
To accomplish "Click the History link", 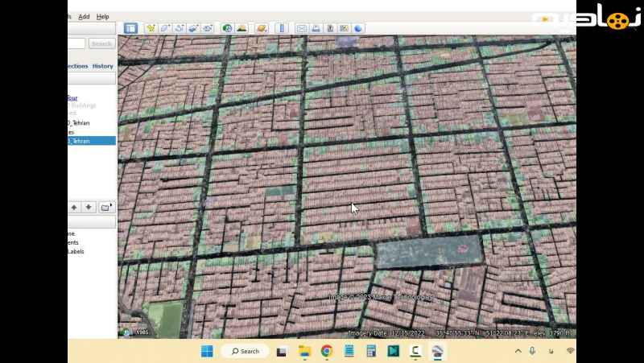I will (103, 66).
